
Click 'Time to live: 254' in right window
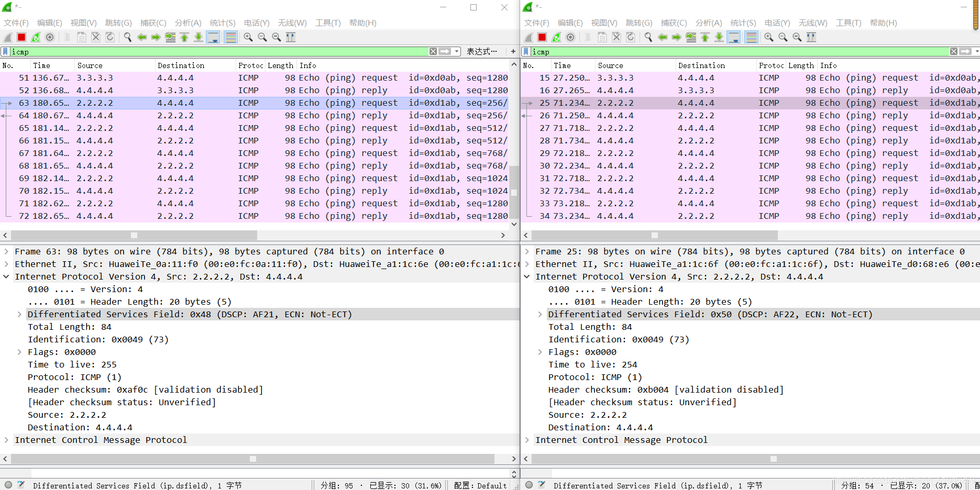coord(592,364)
